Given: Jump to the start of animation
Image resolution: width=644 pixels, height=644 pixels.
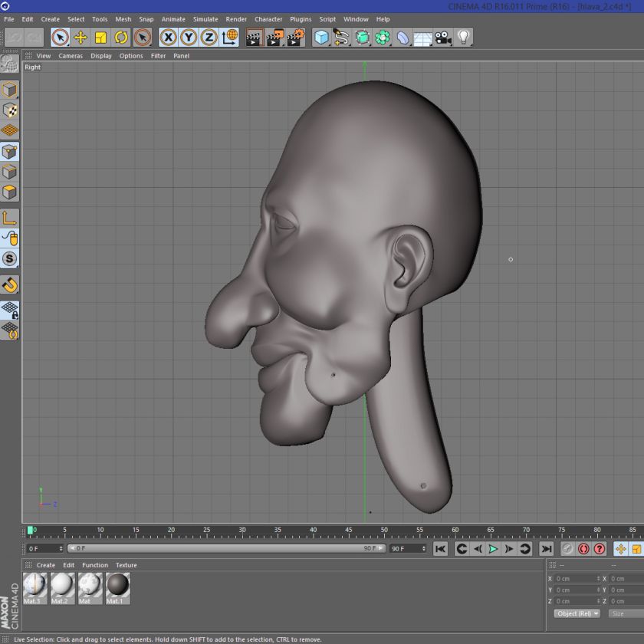Looking at the screenshot, I should pyautogui.click(x=440, y=549).
